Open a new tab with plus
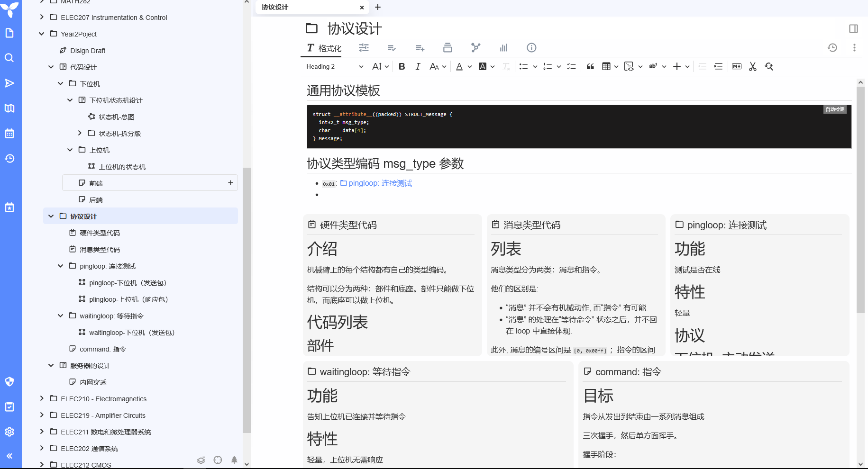 (x=378, y=7)
